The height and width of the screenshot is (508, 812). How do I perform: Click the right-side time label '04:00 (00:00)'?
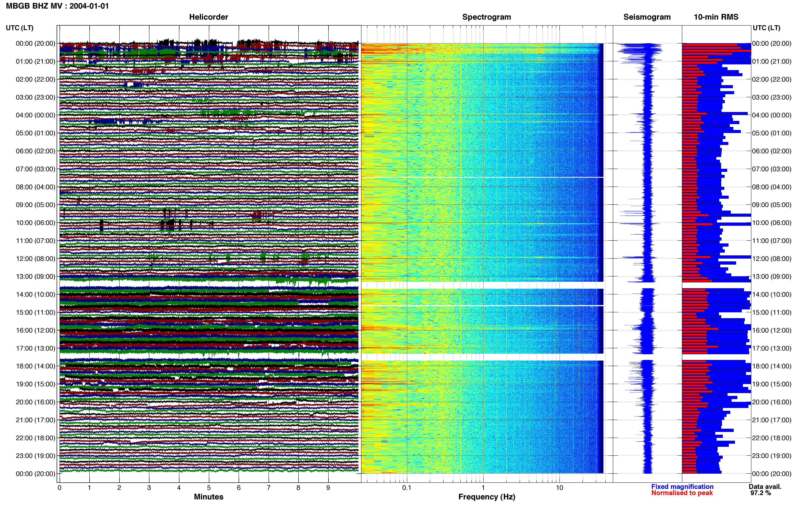[x=772, y=115]
